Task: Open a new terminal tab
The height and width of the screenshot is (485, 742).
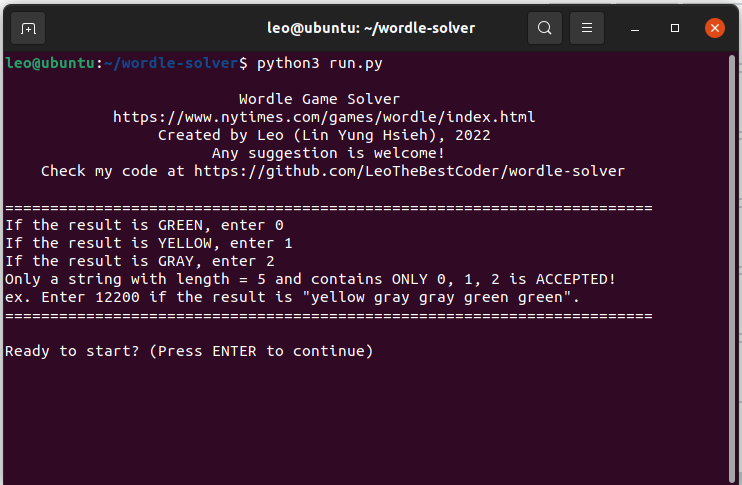Action: pyautogui.click(x=28, y=28)
